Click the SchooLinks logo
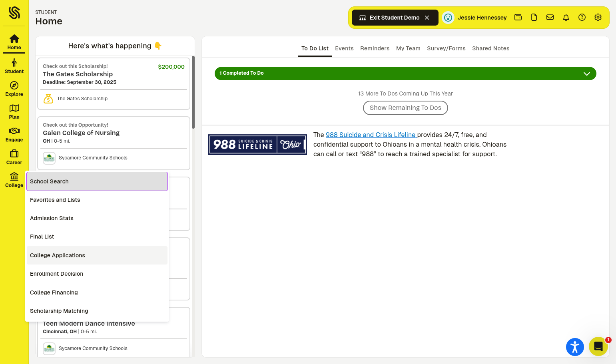This screenshot has height=364, width=616. 14,13
